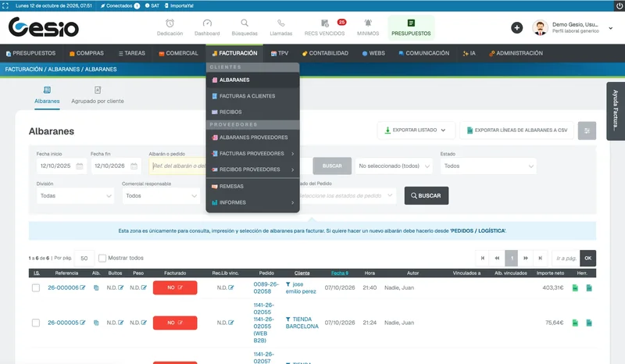Expand the EXPORTAR LISTADO dropdown
Viewport: 625px width, 364px height.
pyautogui.click(x=416, y=130)
